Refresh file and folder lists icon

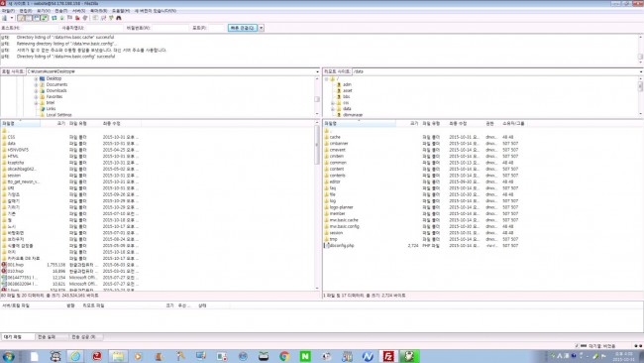click(54, 18)
